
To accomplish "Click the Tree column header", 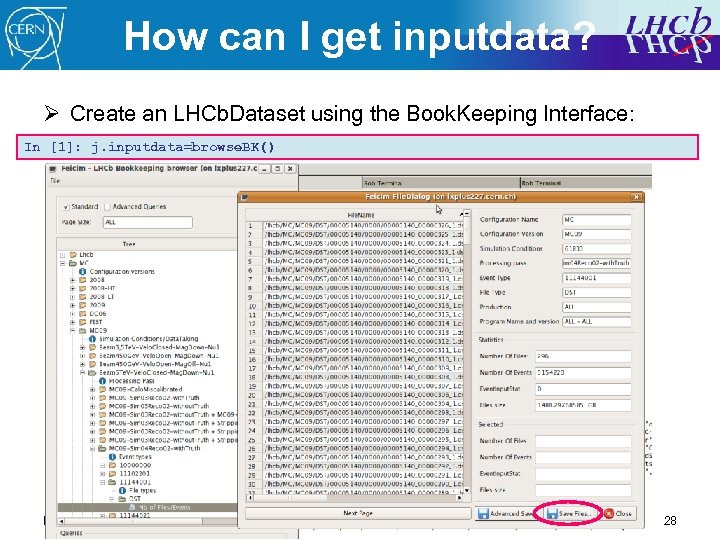I will click(147, 244).
